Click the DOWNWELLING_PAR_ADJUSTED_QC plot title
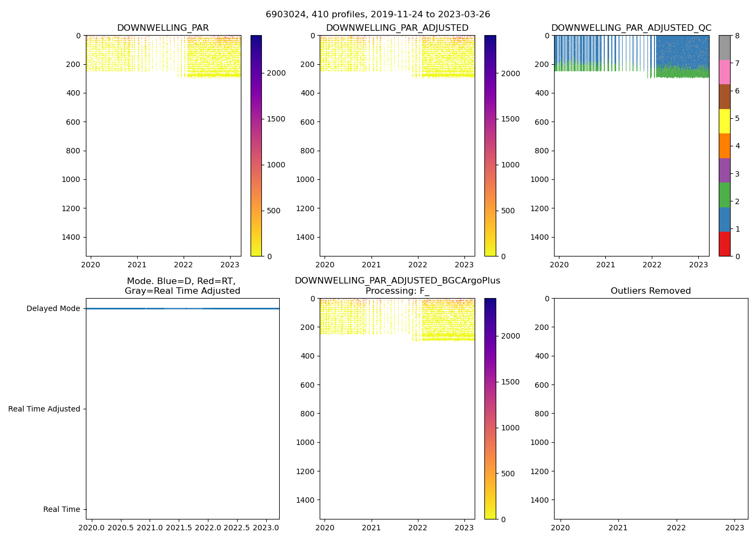 click(631, 28)
